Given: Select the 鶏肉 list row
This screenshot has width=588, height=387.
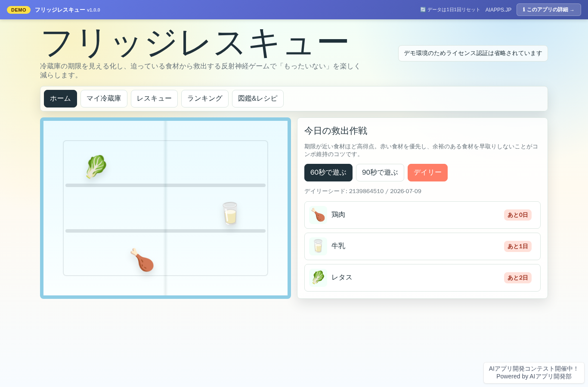Looking at the screenshot, I should [x=422, y=215].
